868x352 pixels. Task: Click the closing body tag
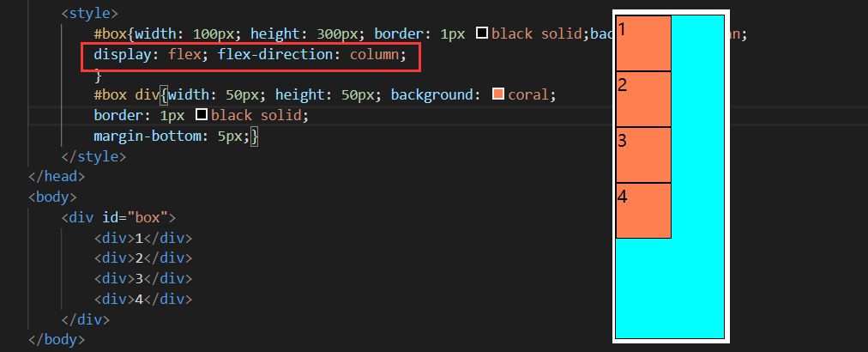(x=57, y=340)
